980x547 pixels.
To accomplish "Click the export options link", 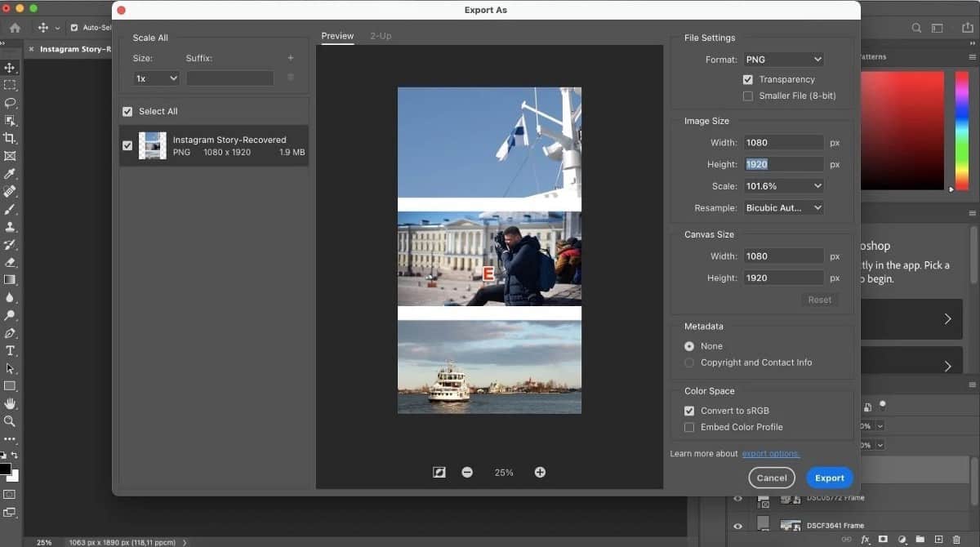I will (770, 453).
